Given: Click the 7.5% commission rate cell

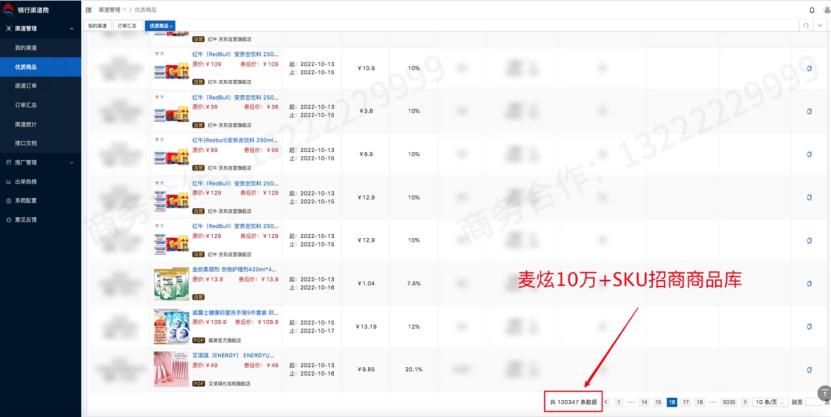Looking at the screenshot, I should click(414, 283).
